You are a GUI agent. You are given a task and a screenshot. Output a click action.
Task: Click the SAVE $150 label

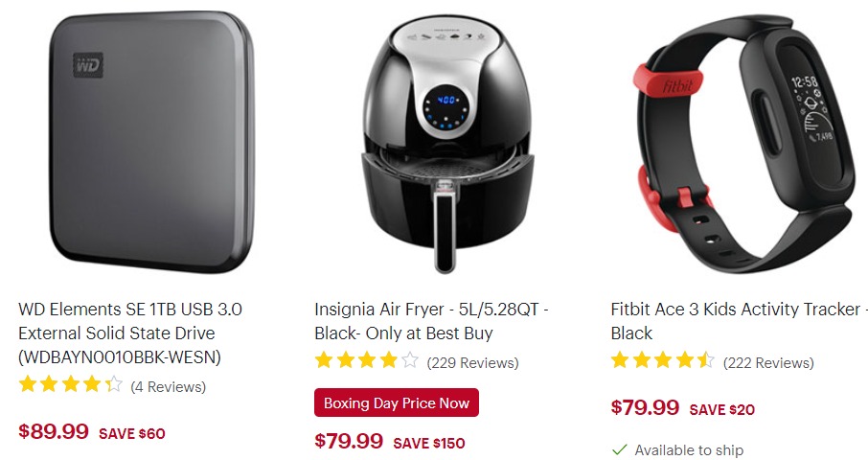tap(429, 443)
